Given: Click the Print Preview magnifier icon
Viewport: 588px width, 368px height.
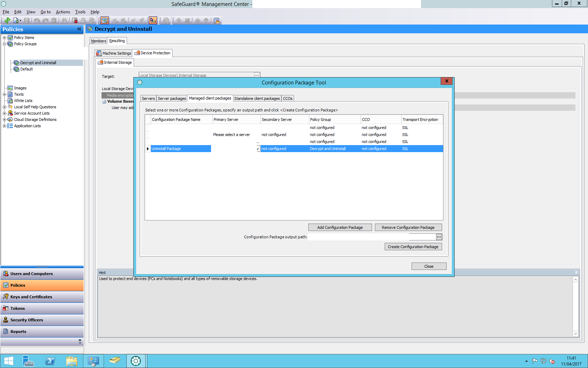Looking at the screenshot, I should point(92,20).
